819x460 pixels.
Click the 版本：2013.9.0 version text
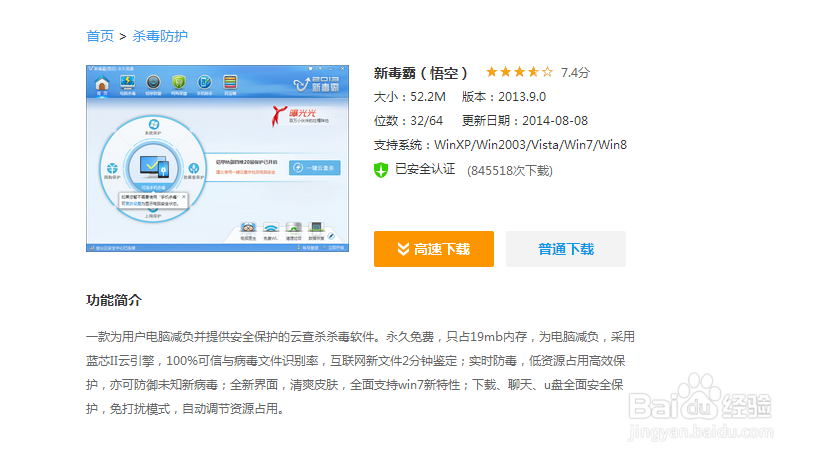(504, 97)
